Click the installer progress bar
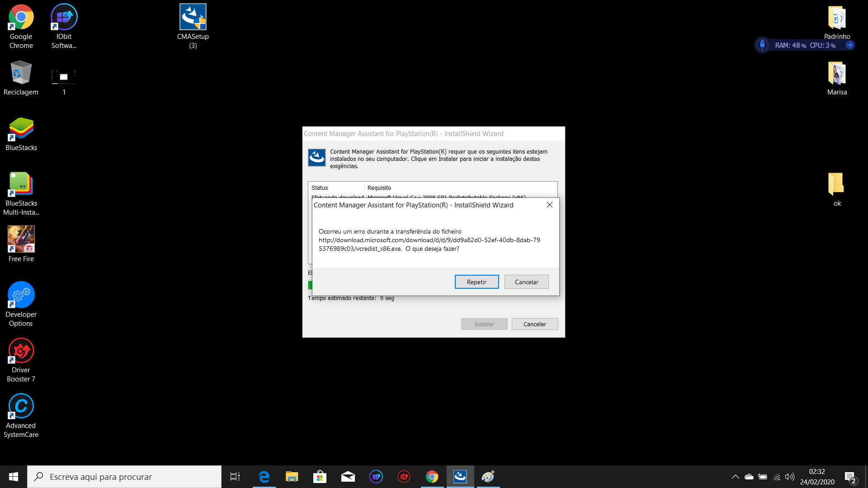 (x=310, y=285)
